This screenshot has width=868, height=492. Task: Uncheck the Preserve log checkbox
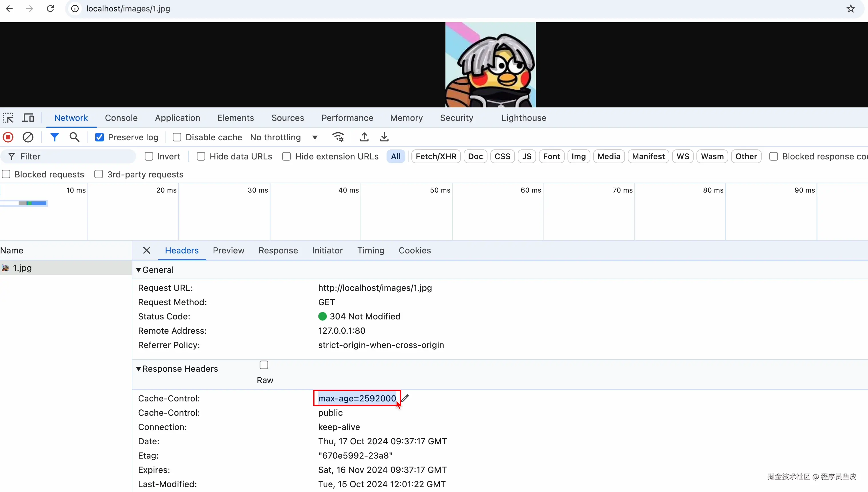coord(99,137)
